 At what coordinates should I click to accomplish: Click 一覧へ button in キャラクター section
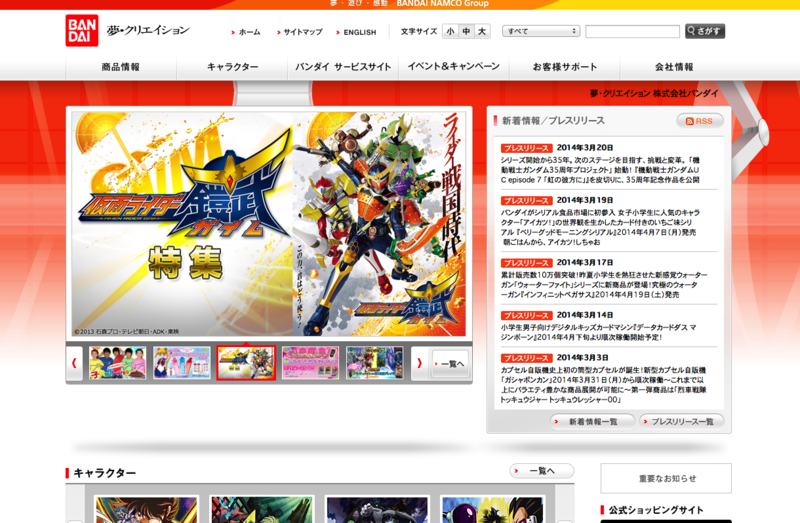[542, 470]
